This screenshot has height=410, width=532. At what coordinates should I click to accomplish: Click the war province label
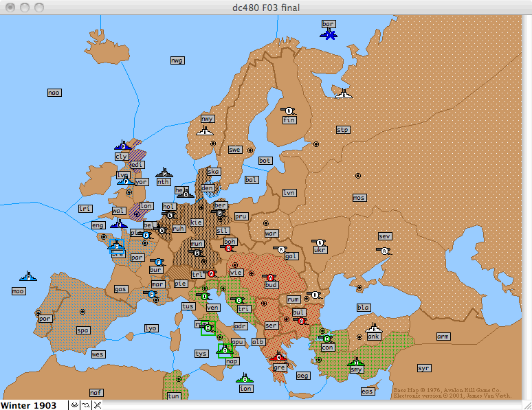[271, 234]
